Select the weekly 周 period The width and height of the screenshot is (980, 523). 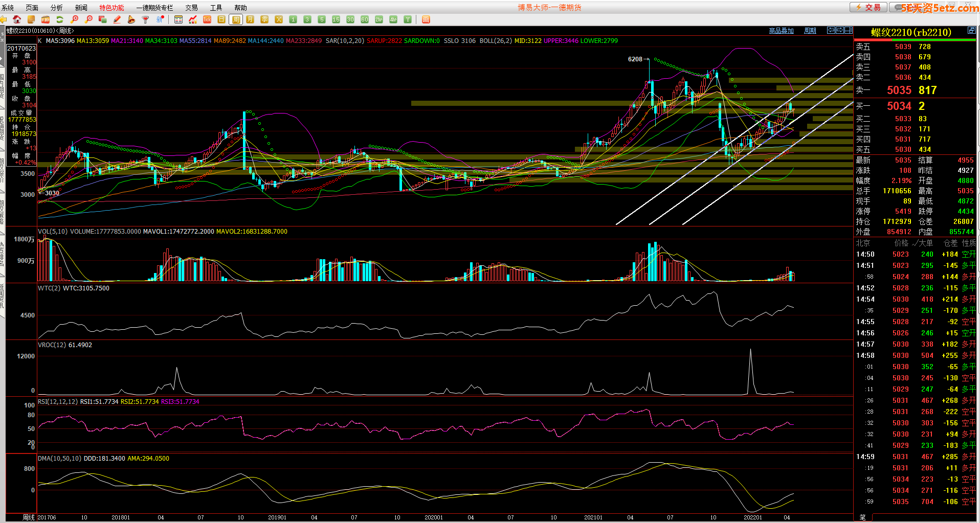pos(236,19)
